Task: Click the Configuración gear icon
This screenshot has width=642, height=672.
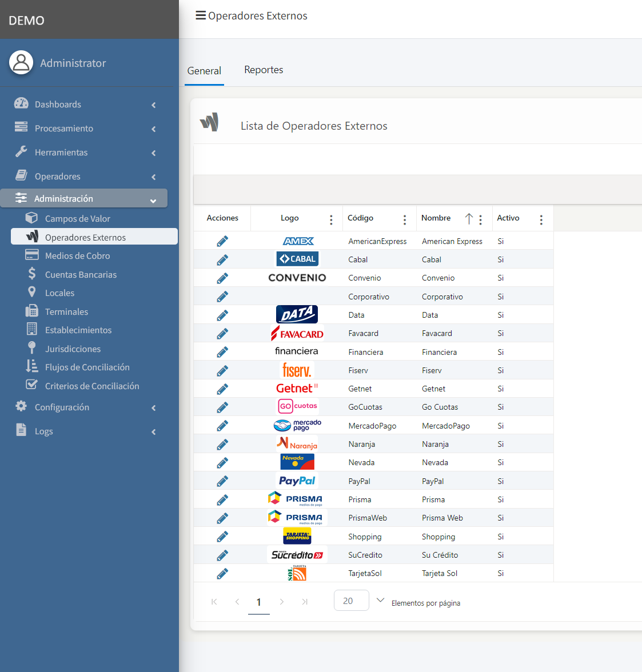Action: coord(21,406)
